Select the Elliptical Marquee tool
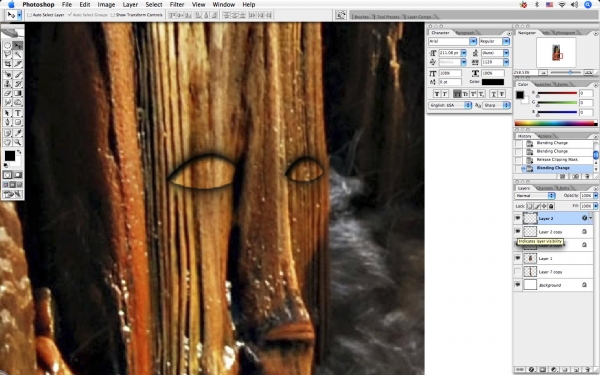Image resolution: width=600 pixels, height=375 pixels. click(7, 46)
